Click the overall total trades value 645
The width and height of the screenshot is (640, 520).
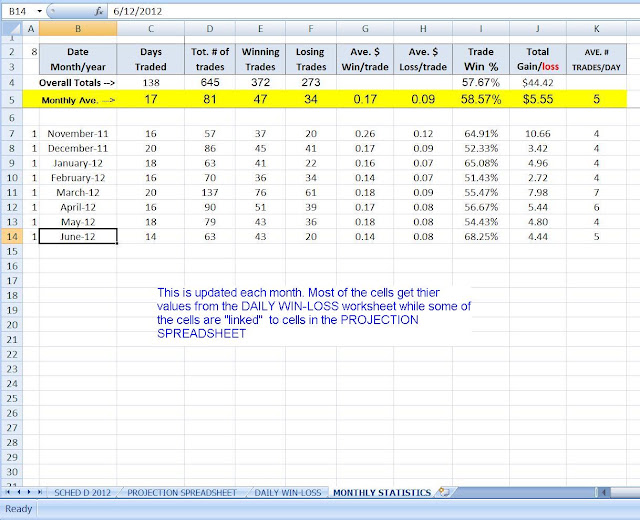210,82
